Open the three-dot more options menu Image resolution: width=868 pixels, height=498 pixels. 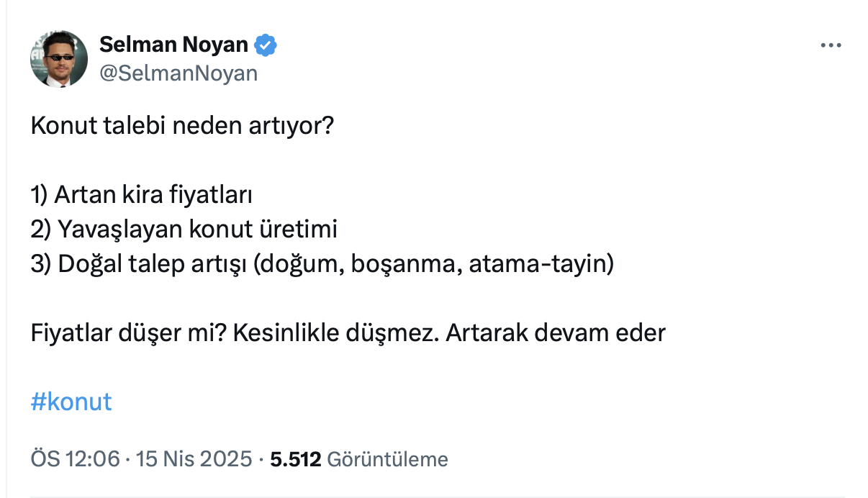[831, 45]
